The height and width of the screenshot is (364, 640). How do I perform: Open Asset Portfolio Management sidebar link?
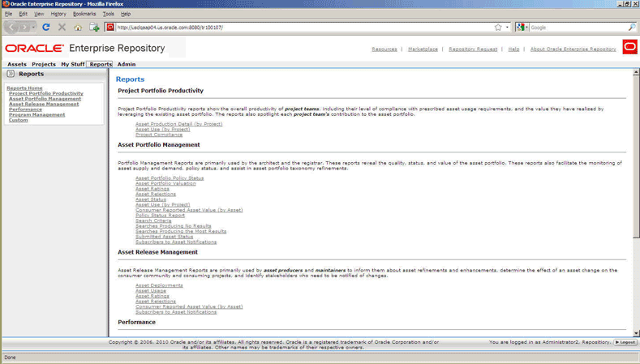45,99
